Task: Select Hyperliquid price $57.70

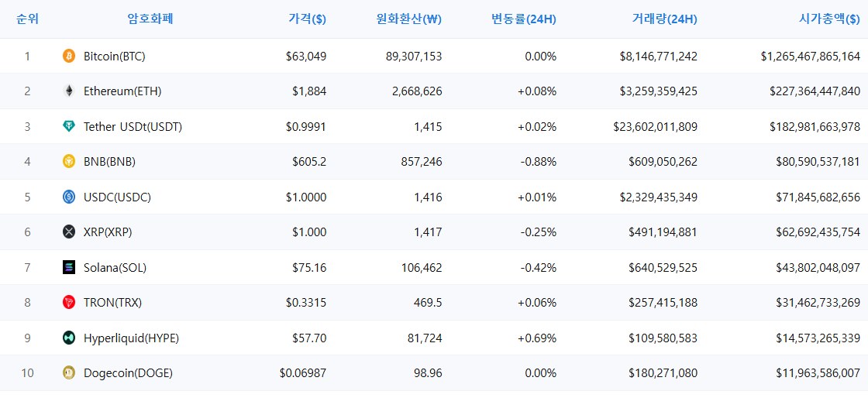Action: (309, 338)
